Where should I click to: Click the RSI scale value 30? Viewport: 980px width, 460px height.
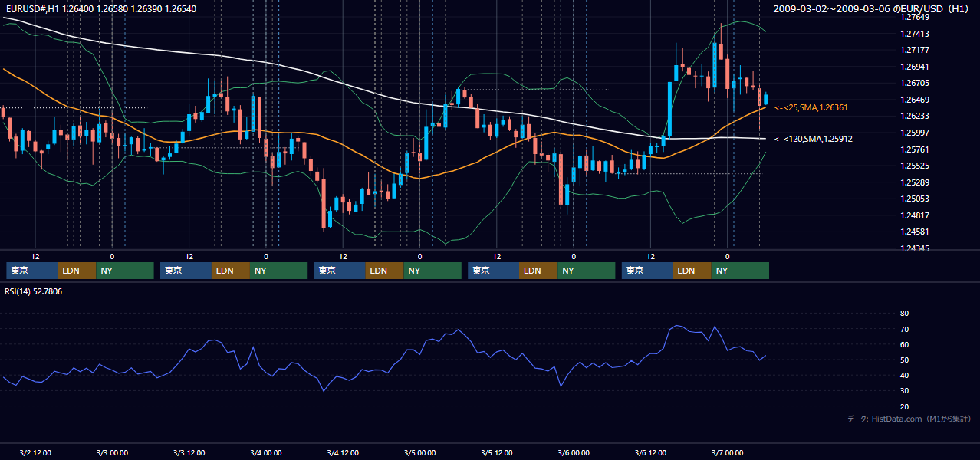coord(904,391)
